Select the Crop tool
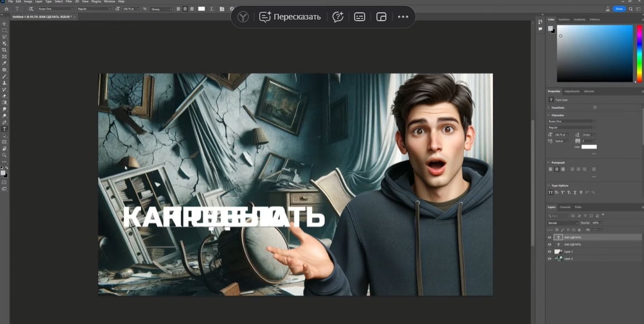 pyautogui.click(x=4, y=50)
